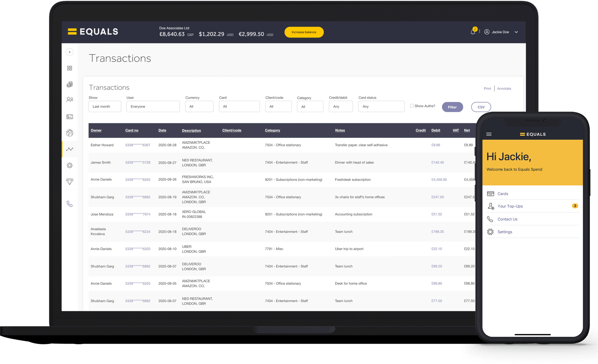Open the hamburger menu on the mobile app
This screenshot has width=598, height=364.
tap(489, 134)
